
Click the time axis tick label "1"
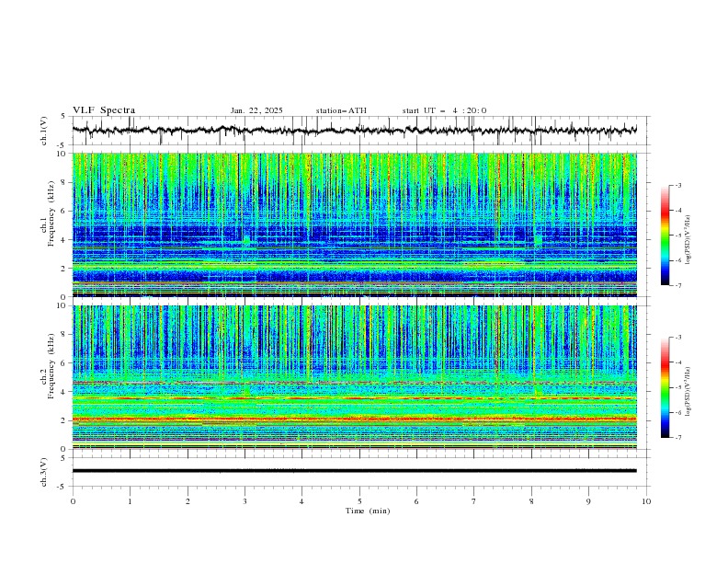pos(130,501)
